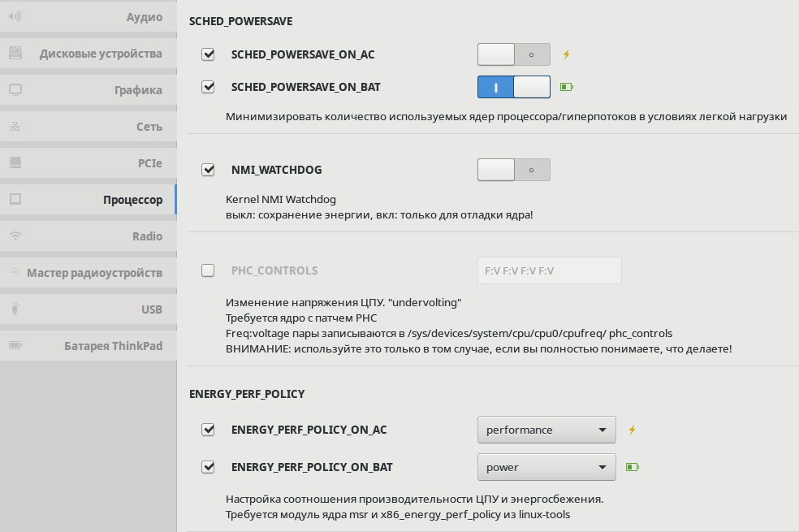This screenshot has height=532, width=799.
Task: Uncheck the SCHED_POWERSAVE_ON_AC checkbox
Action: (x=208, y=54)
